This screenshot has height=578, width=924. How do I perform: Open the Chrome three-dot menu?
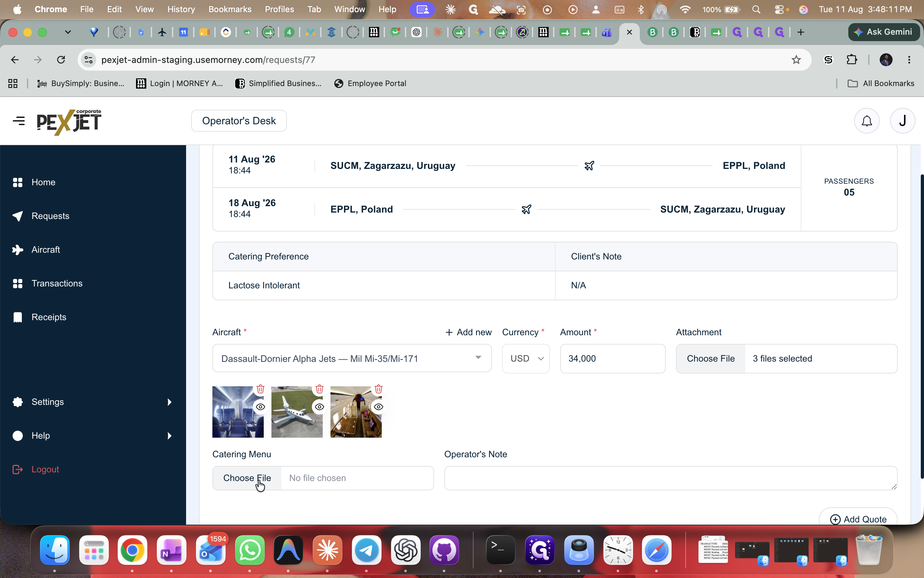909,60
